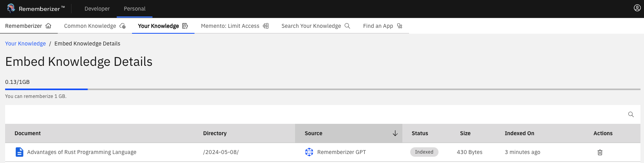The height and width of the screenshot is (163, 644).
Task: Open the user account profile icon
Action: (637, 8)
